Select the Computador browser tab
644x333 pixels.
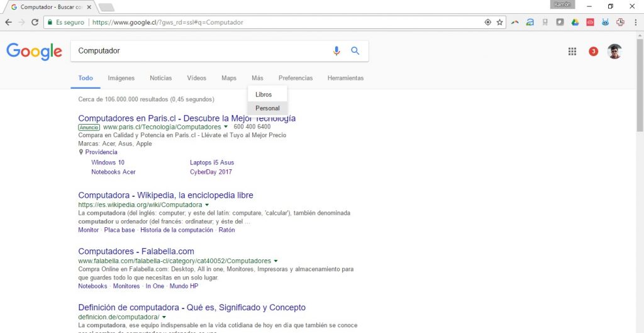coord(50,7)
